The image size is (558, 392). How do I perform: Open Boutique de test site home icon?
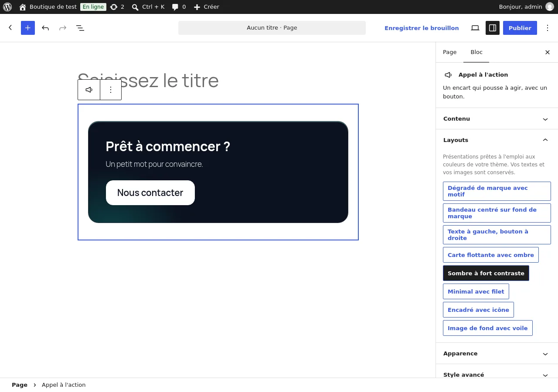click(x=23, y=7)
